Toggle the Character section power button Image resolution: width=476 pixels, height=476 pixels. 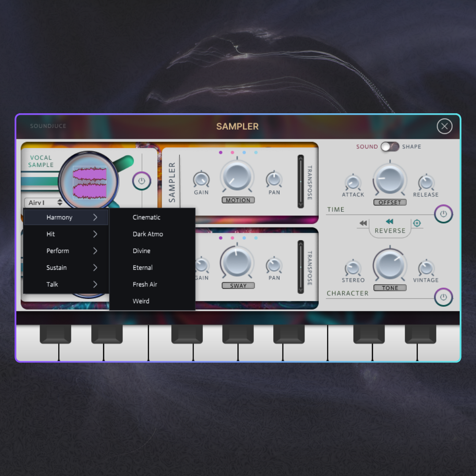(443, 297)
